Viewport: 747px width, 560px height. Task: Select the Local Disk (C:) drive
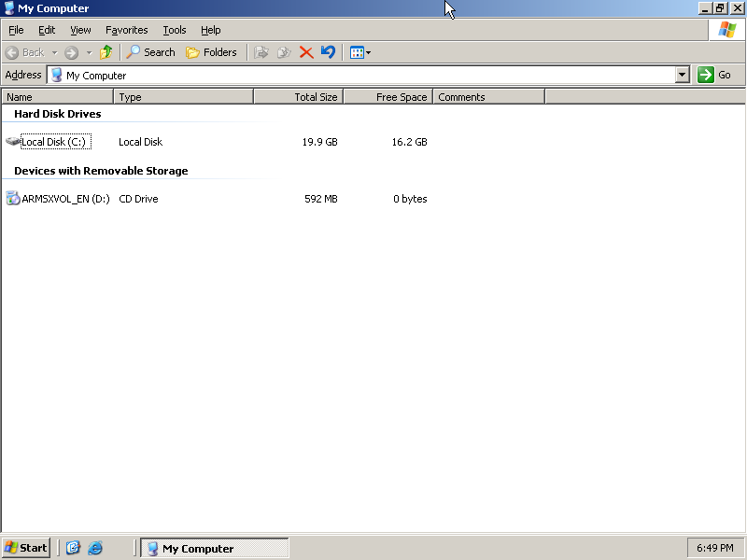coord(53,142)
